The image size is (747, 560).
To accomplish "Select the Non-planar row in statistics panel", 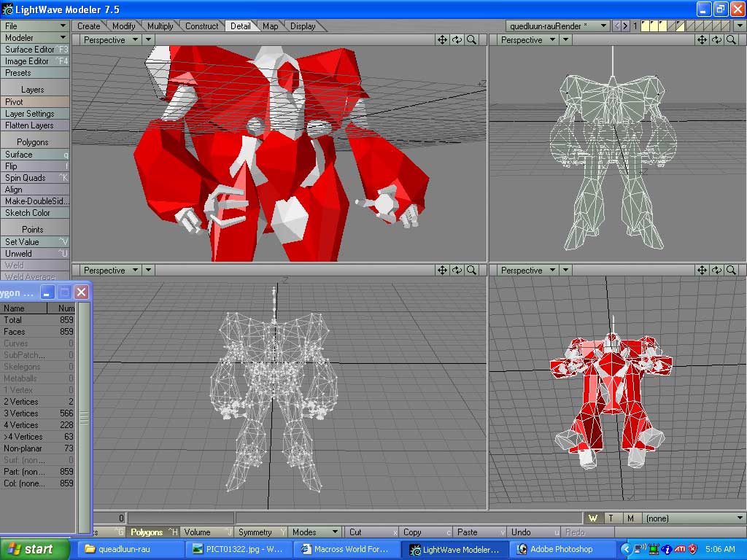I will pos(38,448).
